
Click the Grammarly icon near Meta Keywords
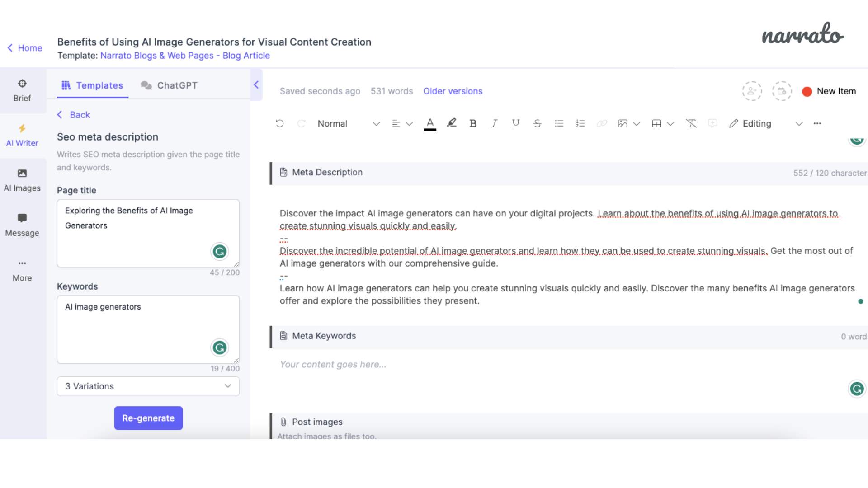coord(857,389)
